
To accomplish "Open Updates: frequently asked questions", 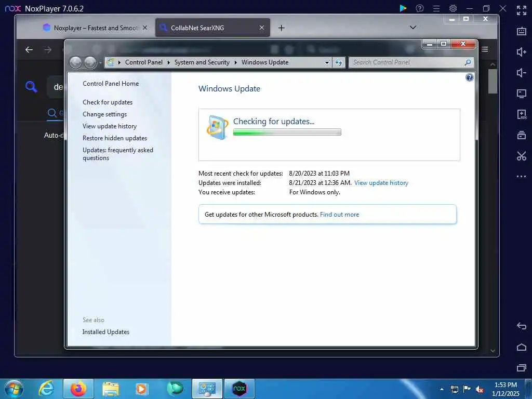I will pos(118,154).
